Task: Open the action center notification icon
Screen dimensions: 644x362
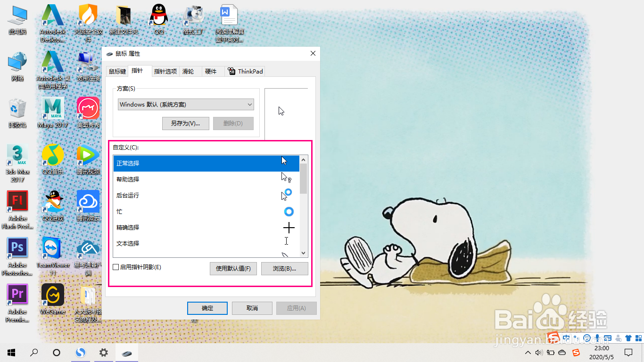Action: (x=628, y=353)
